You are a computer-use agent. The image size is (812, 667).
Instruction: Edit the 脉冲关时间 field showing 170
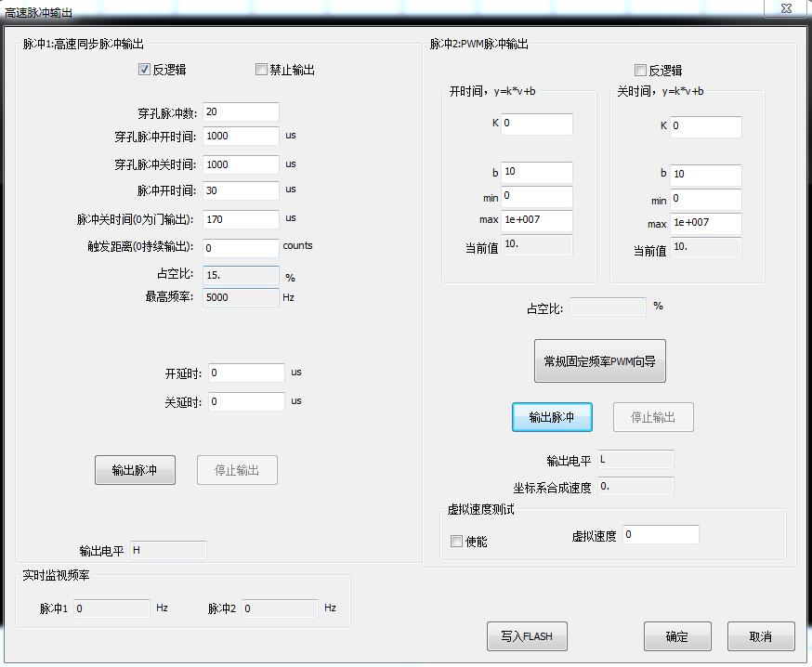(x=241, y=220)
